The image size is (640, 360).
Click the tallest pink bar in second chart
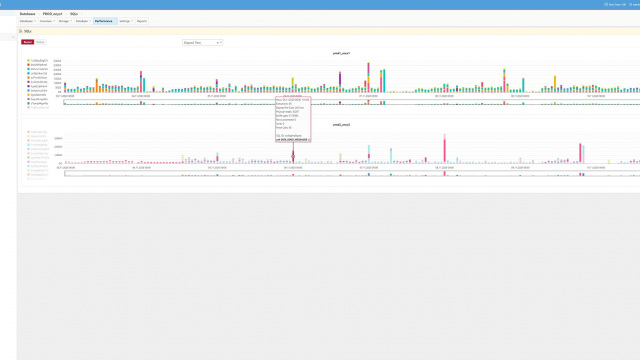[x=444, y=149]
